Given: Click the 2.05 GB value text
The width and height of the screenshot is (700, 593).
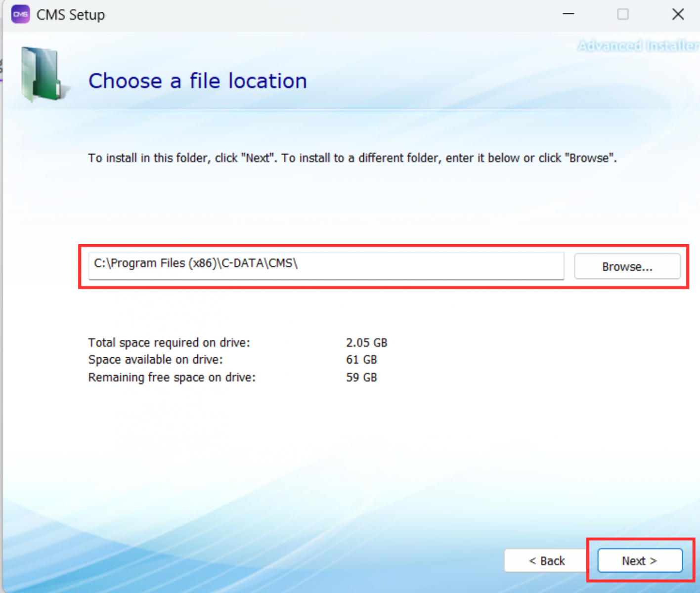Looking at the screenshot, I should (x=366, y=342).
